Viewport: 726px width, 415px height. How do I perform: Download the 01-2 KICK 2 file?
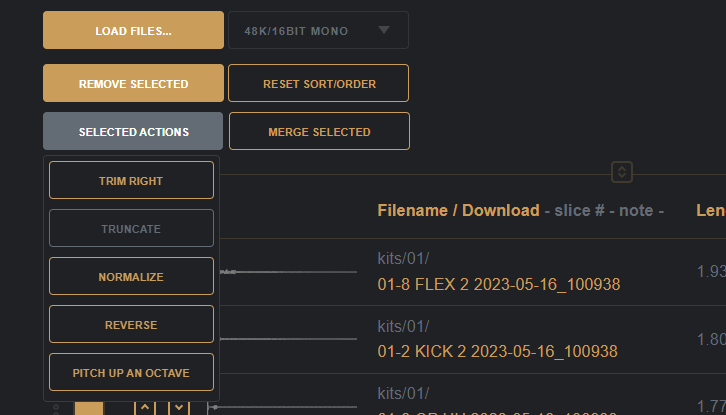(x=497, y=351)
